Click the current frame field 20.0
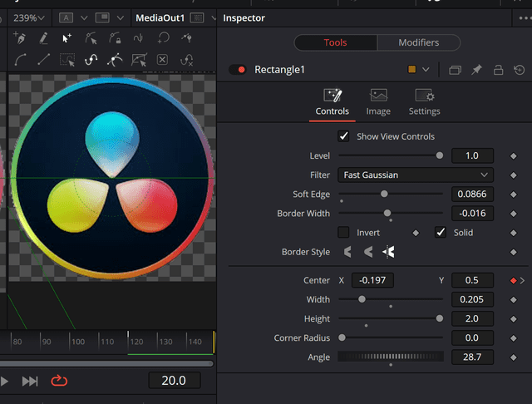The image size is (532, 404). point(174,380)
